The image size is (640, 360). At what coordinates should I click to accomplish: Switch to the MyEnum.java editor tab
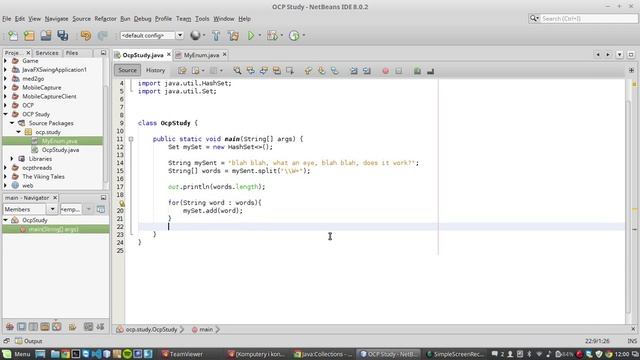pos(201,55)
